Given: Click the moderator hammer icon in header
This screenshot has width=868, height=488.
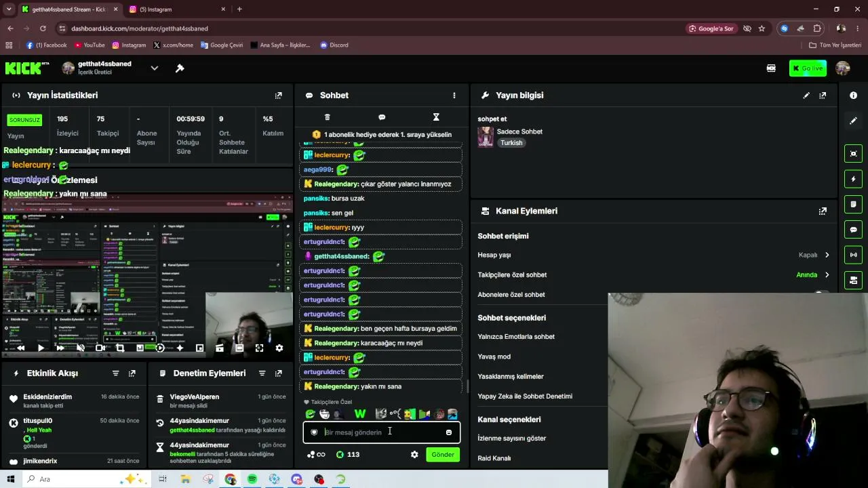Looking at the screenshot, I should pyautogui.click(x=180, y=68).
